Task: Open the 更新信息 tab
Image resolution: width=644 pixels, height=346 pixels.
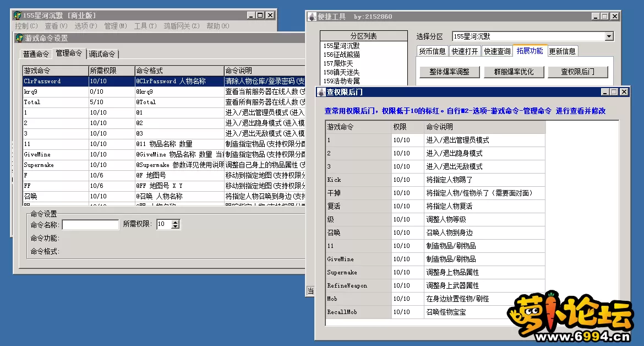Action: tap(563, 51)
